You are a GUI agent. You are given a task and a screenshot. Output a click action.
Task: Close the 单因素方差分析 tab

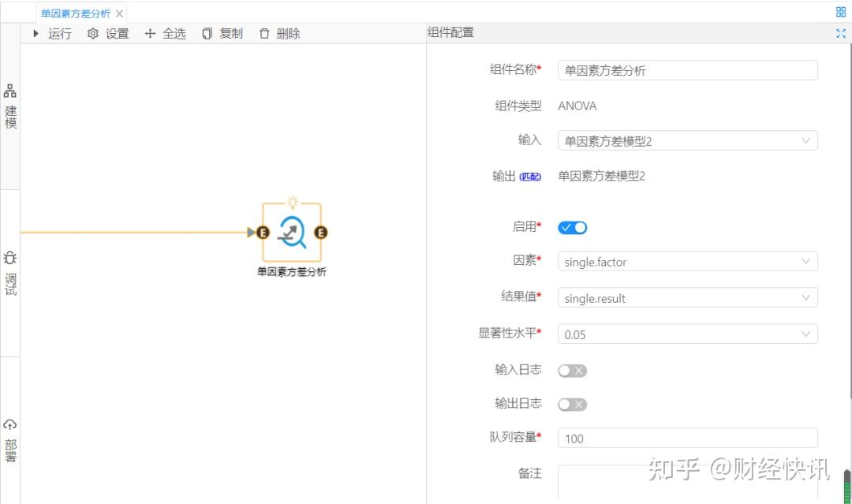click(x=120, y=13)
